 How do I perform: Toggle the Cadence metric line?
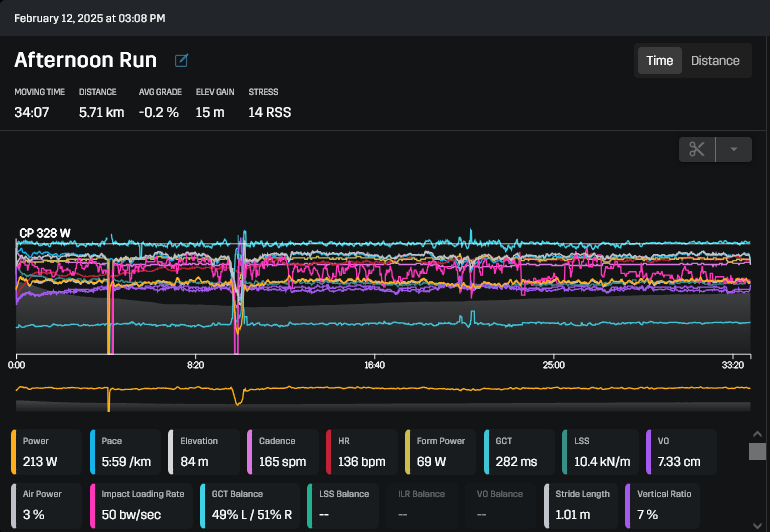point(282,452)
